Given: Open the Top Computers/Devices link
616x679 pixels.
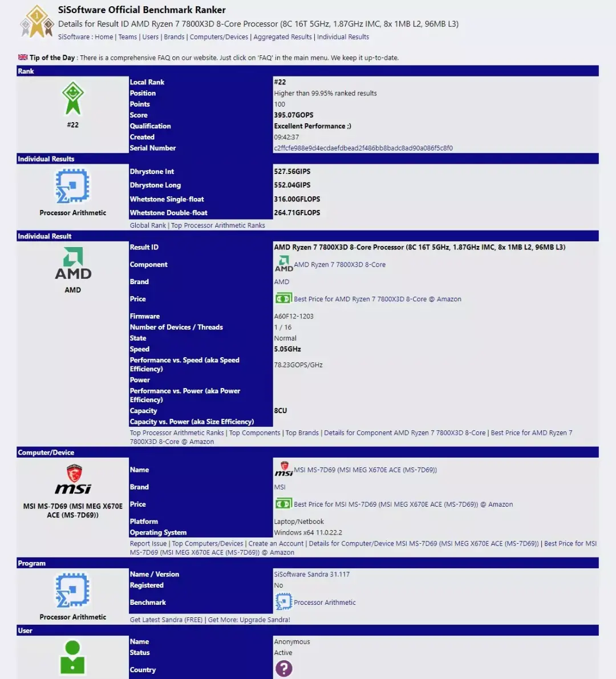Looking at the screenshot, I should coord(208,543).
